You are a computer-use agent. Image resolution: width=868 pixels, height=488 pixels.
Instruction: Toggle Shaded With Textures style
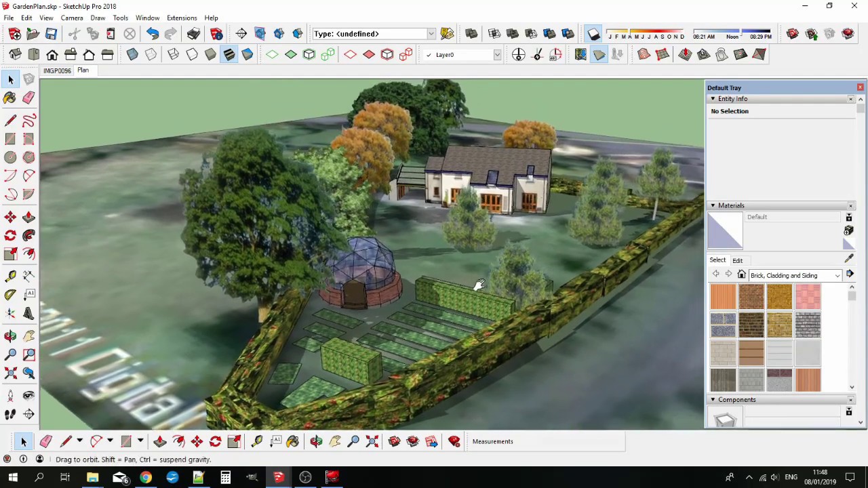pos(229,55)
